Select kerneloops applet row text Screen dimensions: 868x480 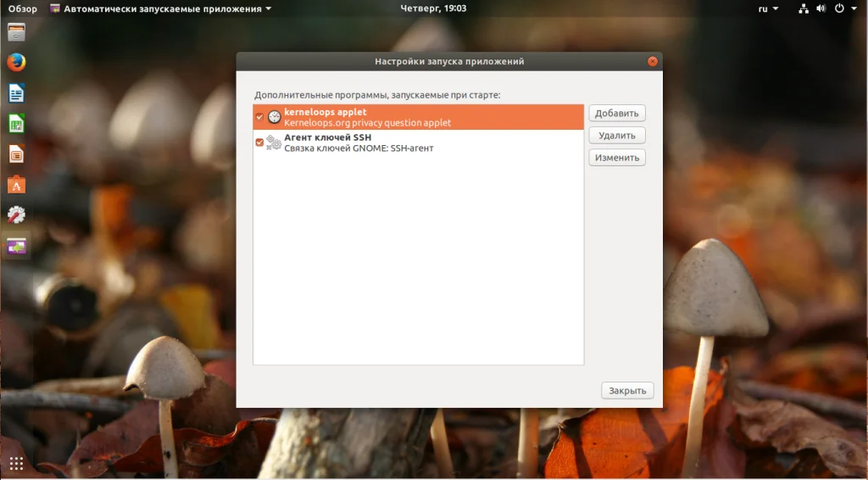click(x=325, y=112)
